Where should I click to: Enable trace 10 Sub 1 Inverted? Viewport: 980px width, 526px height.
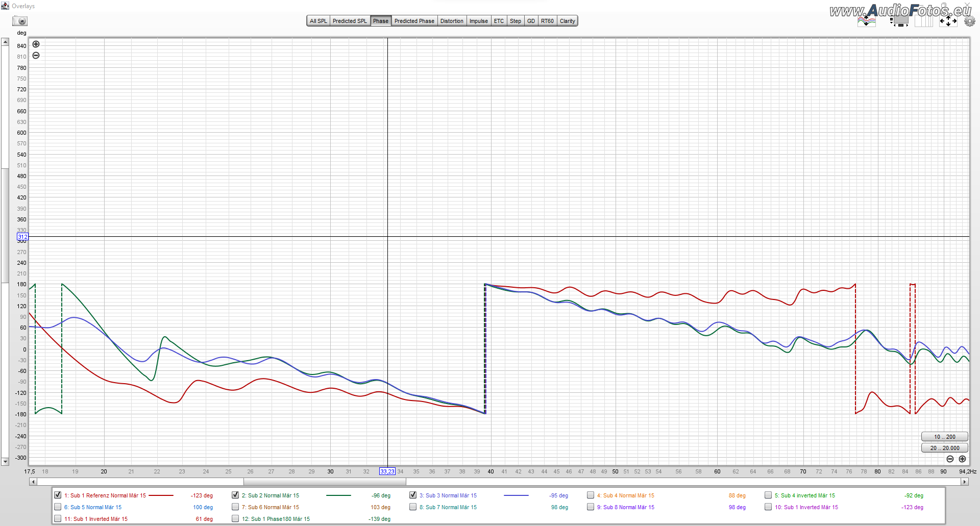pyautogui.click(x=768, y=507)
